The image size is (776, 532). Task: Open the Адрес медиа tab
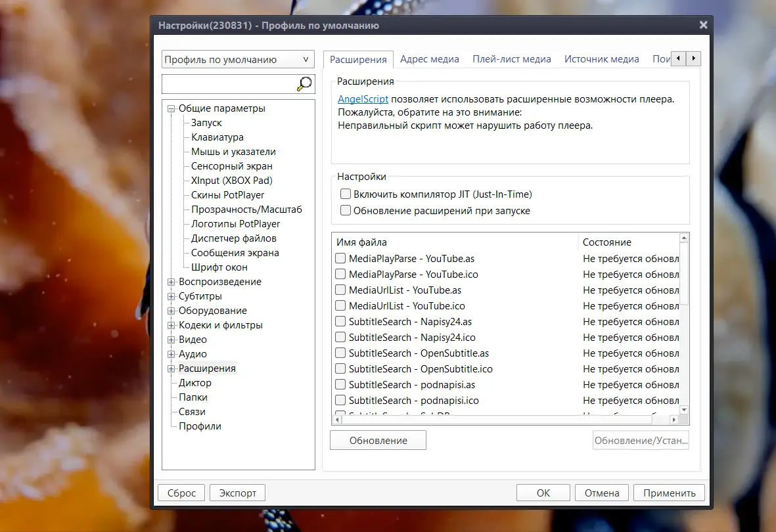click(x=430, y=59)
